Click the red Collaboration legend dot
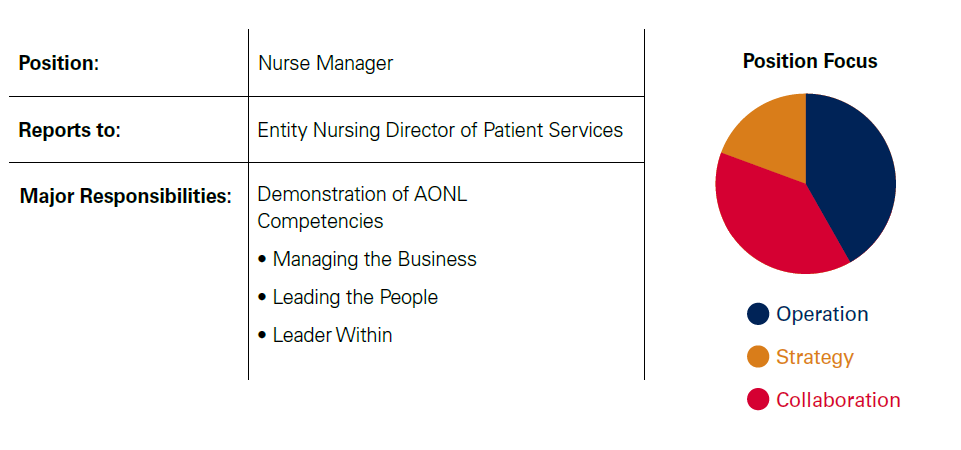This screenshot has width=961, height=450. (758, 400)
